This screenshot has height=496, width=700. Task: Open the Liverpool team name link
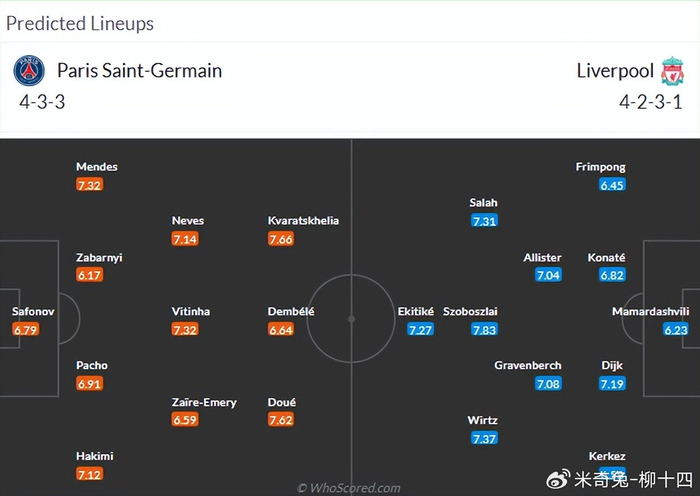[614, 71]
